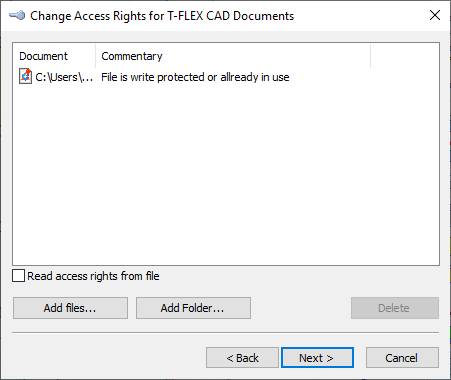Click the Delete button
Screen dimensions: 451x380
tap(395, 308)
